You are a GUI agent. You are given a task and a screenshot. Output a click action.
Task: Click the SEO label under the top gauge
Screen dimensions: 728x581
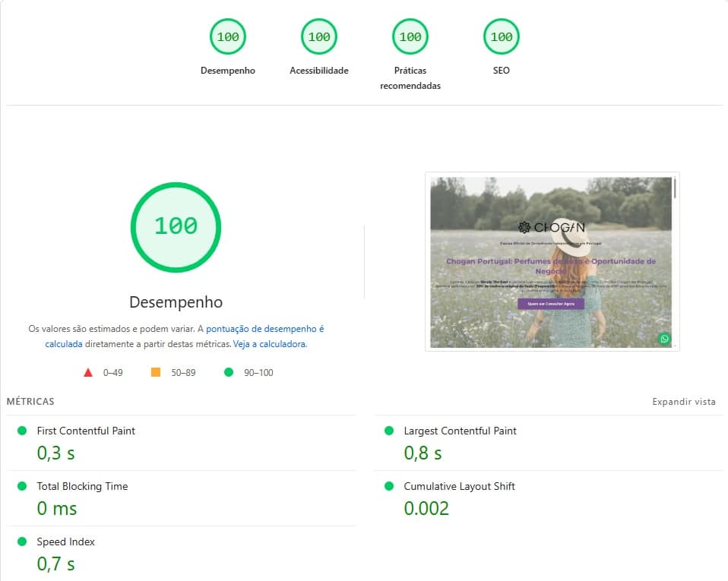(501, 71)
